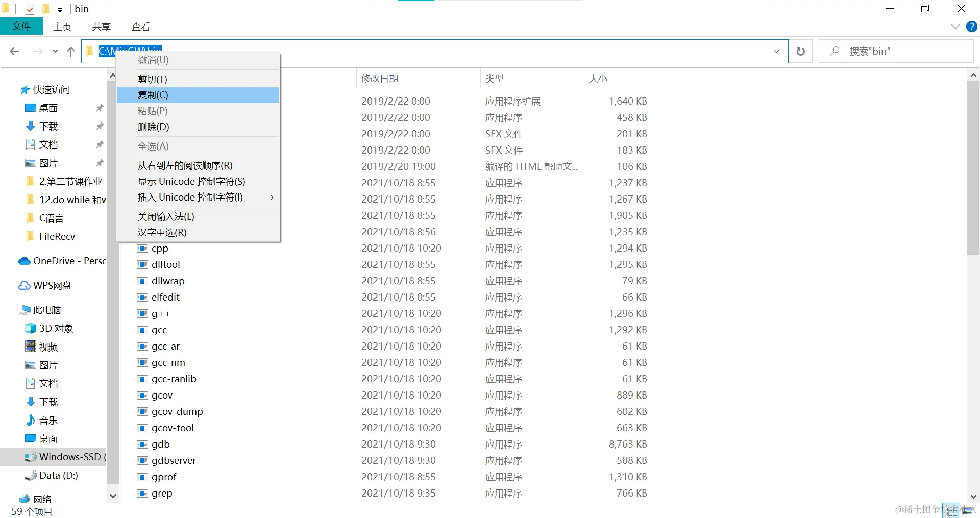Image resolution: width=980 pixels, height=518 pixels.
Task: Select the WPS网盘 cloud icon
Action: click(x=24, y=285)
